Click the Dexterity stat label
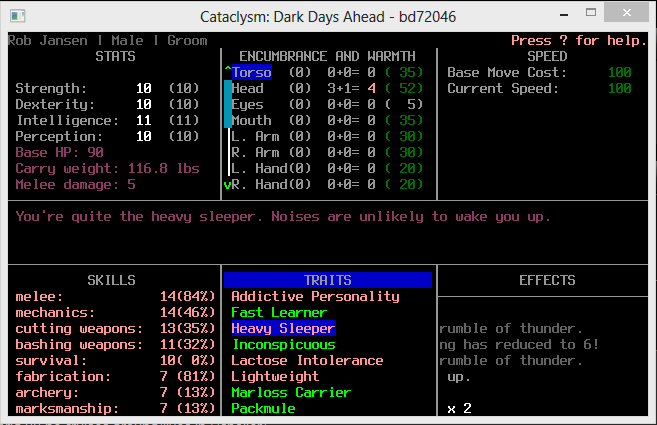 coord(55,104)
